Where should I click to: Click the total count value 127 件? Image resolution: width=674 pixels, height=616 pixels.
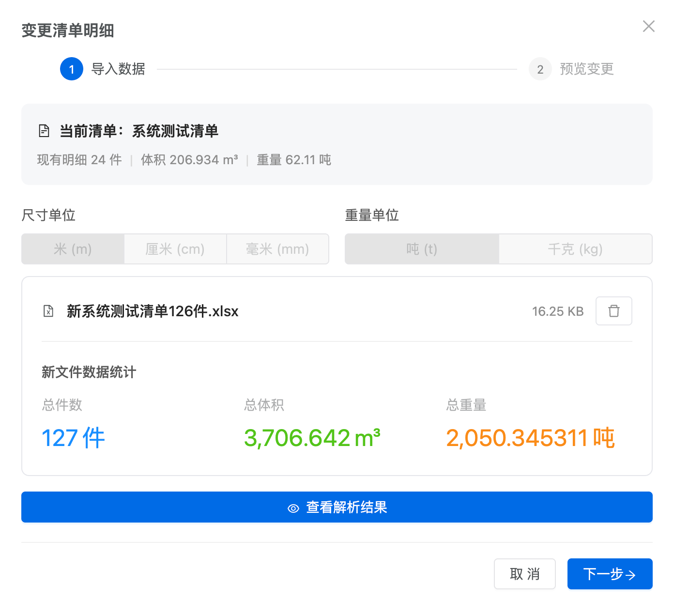[x=73, y=438]
